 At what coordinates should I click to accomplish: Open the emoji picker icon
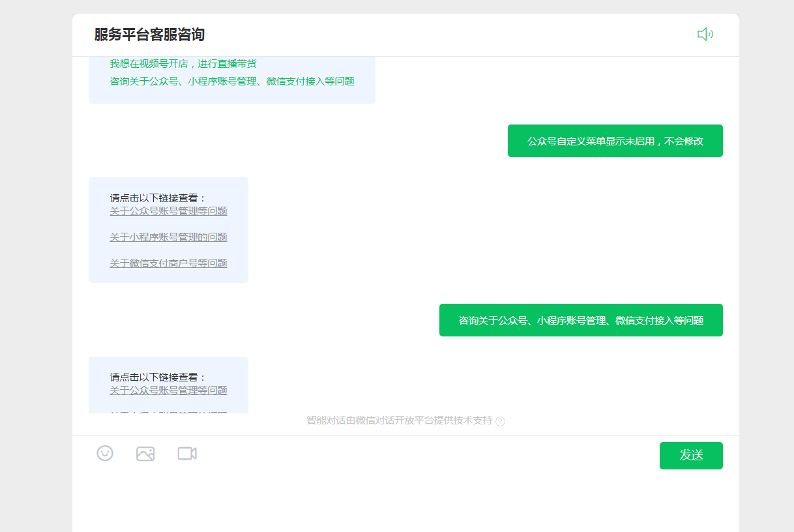(x=105, y=453)
